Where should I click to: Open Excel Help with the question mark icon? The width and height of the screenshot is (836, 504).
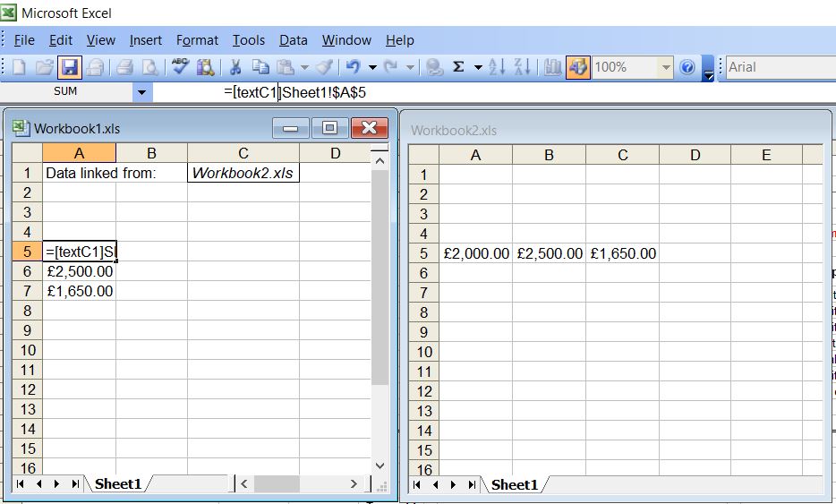[x=687, y=67]
